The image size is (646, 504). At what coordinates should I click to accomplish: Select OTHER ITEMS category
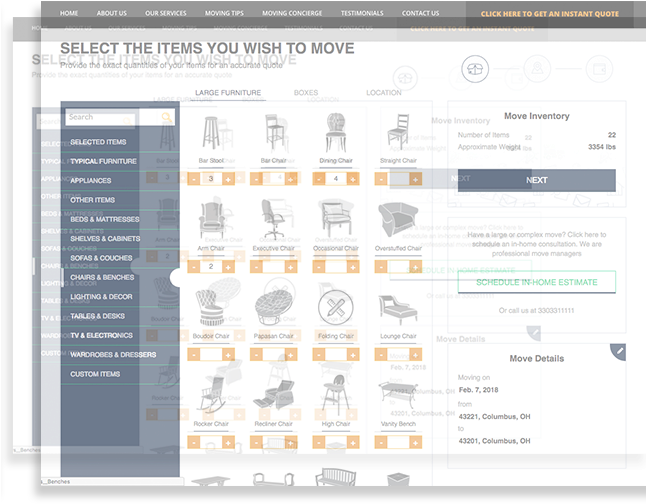point(92,200)
